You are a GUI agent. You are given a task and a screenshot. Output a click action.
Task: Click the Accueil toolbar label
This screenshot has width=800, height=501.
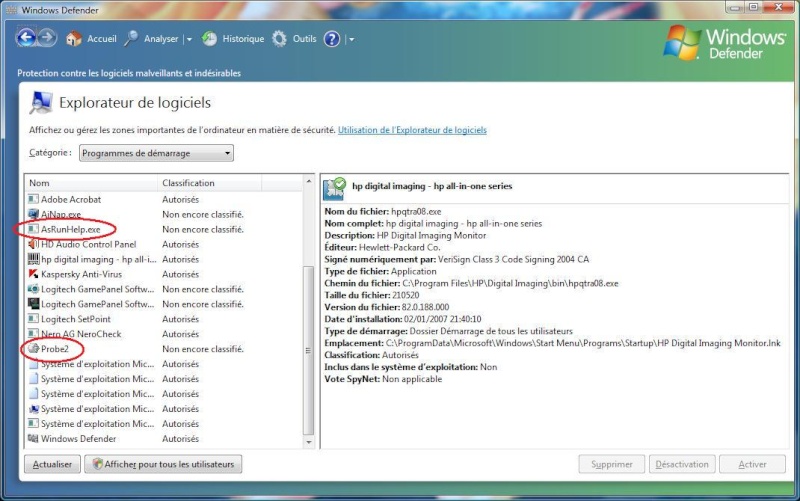tap(102, 39)
